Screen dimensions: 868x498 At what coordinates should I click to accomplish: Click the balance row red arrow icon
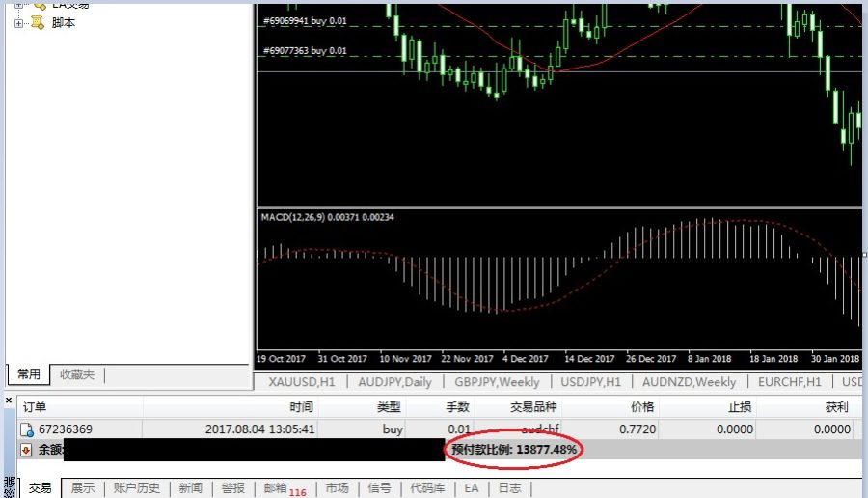coord(25,449)
